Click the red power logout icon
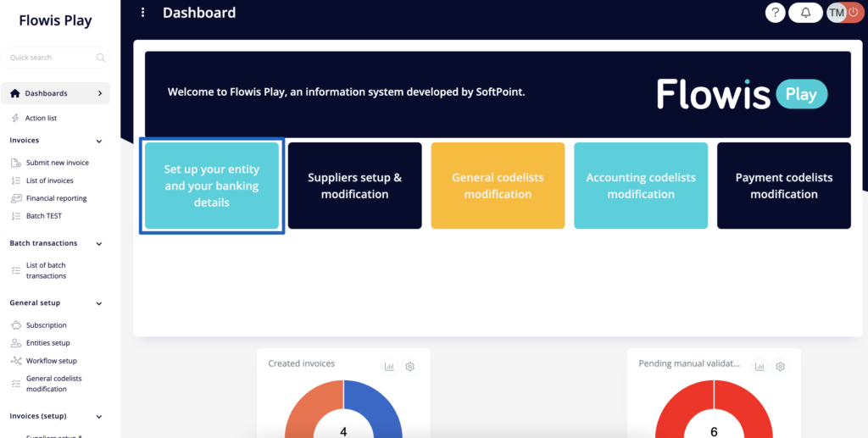868x438 pixels. pyautogui.click(x=854, y=12)
